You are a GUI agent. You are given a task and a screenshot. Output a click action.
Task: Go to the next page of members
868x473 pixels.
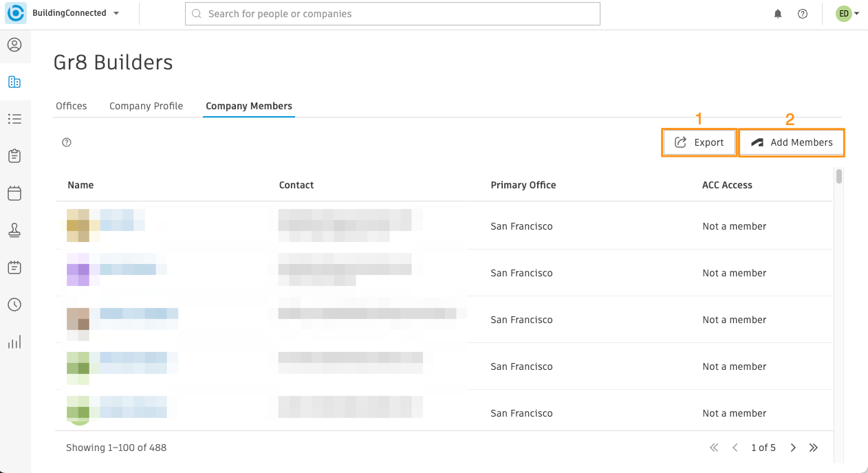793,448
